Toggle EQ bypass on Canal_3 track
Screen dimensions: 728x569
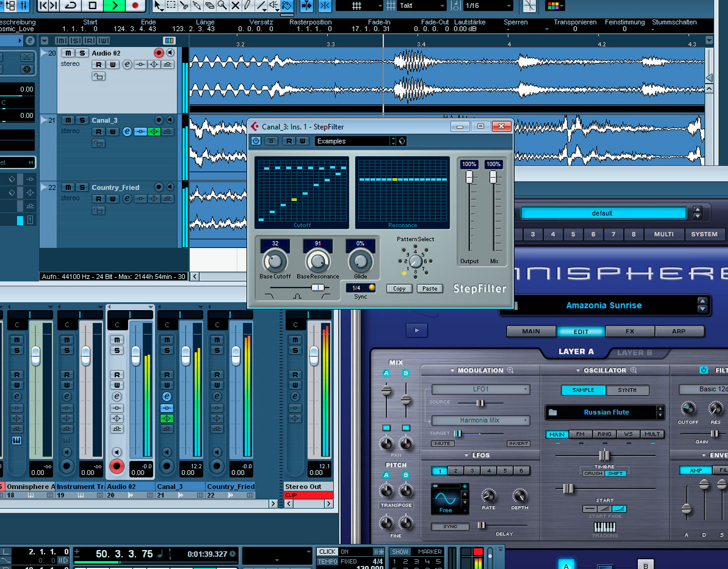[154, 132]
